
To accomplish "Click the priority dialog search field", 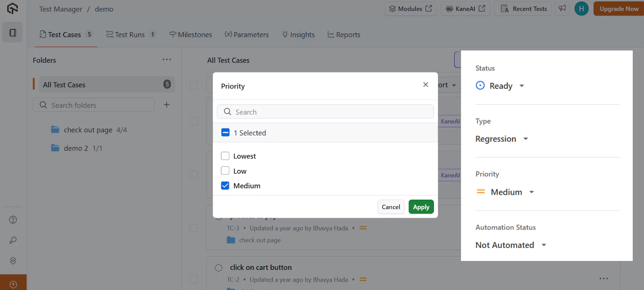I will tap(325, 112).
